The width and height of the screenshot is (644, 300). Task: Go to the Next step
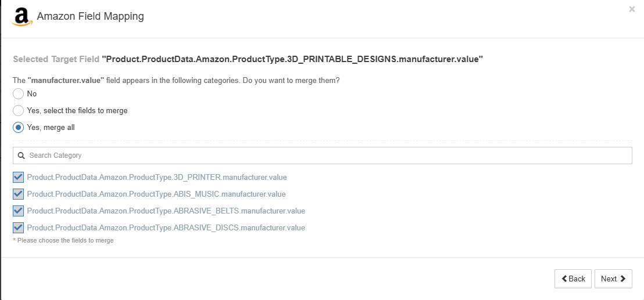tap(613, 279)
